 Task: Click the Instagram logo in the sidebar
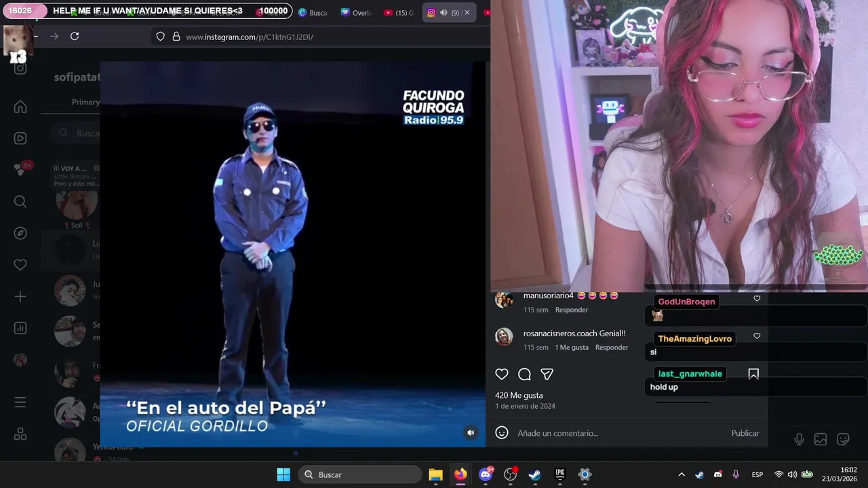(x=20, y=68)
